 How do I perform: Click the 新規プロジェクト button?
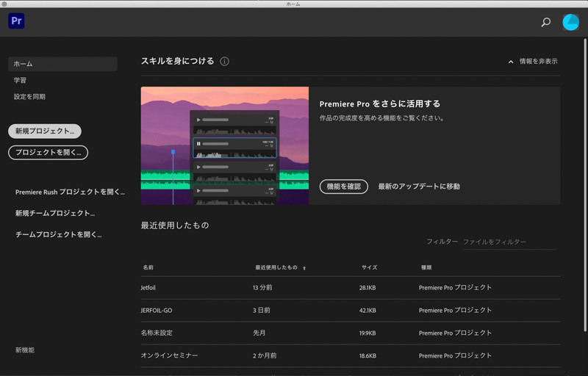(45, 131)
